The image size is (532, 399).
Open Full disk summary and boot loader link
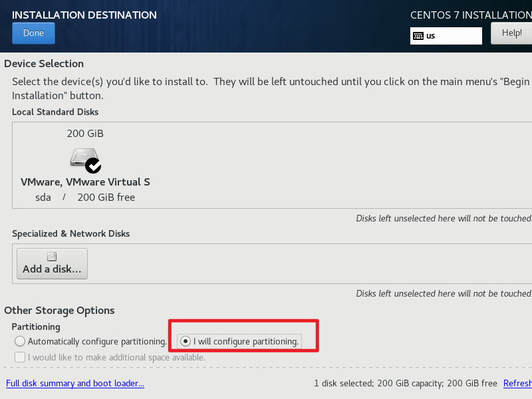[75, 384]
